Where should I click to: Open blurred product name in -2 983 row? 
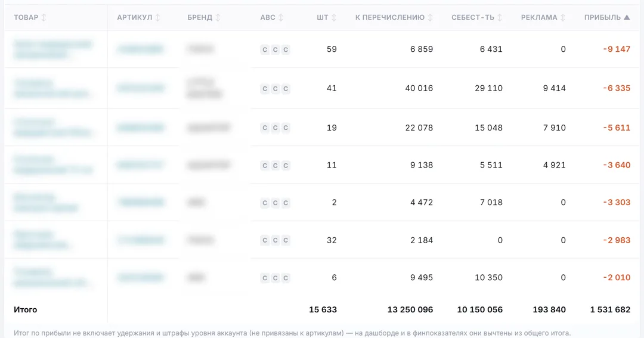coord(41,240)
